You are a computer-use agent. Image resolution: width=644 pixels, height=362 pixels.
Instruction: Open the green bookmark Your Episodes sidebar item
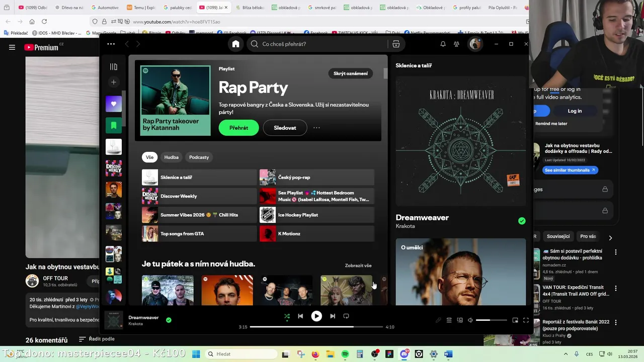pos(114,125)
